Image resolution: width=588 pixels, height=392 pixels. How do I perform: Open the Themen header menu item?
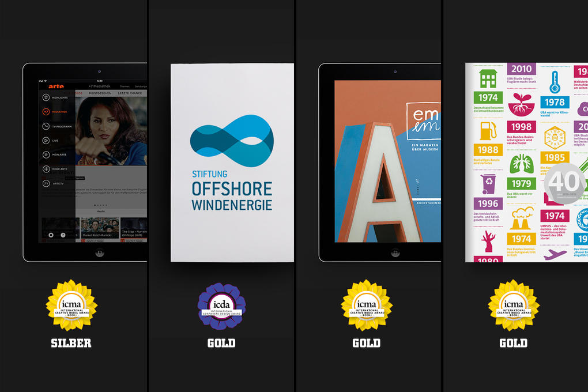click(x=125, y=86)
